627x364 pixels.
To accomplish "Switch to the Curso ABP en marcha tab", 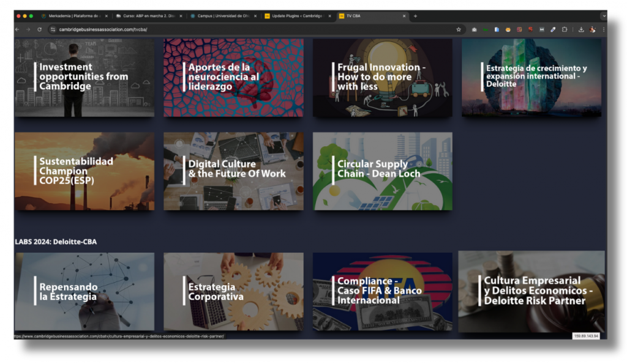I will pos(149,16).
